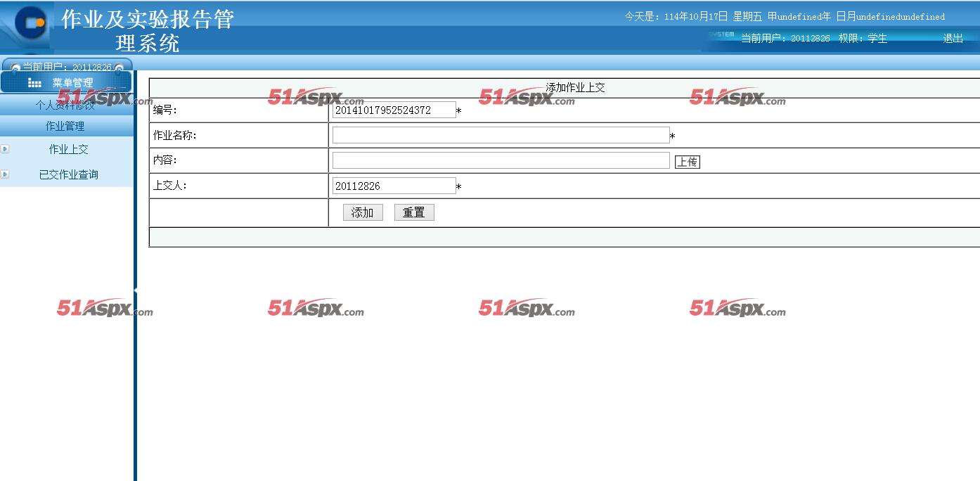Clear the form with 重置 button
Screen dimensions: 980x481
click(x=414, y=212)
